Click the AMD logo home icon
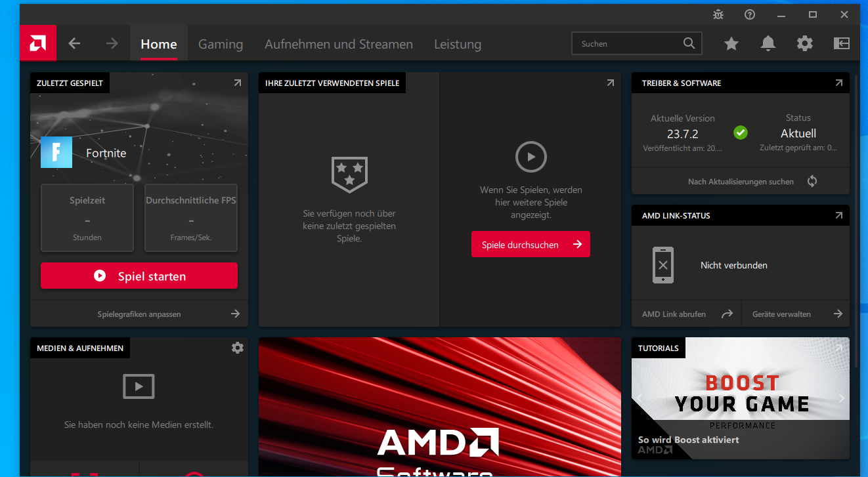Image resolution: width=868 pixels, height=477 pixels. click(x=37, y=43)
